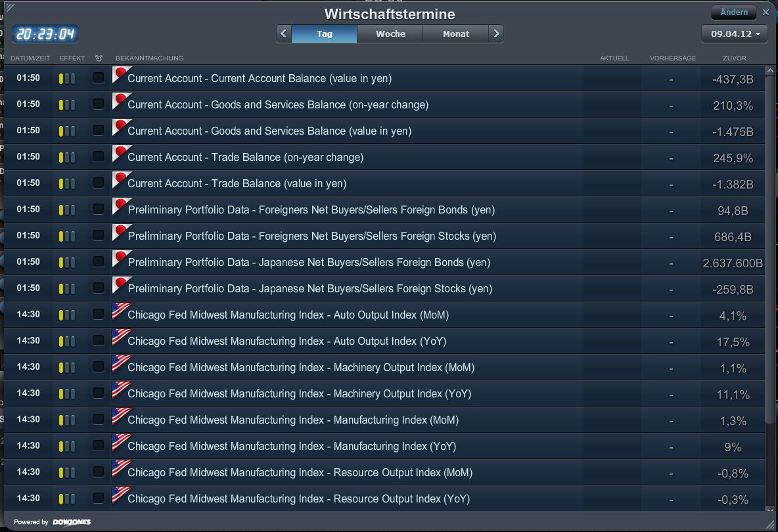
Task: Switch to the Monat tab
Action: (455, 33)
